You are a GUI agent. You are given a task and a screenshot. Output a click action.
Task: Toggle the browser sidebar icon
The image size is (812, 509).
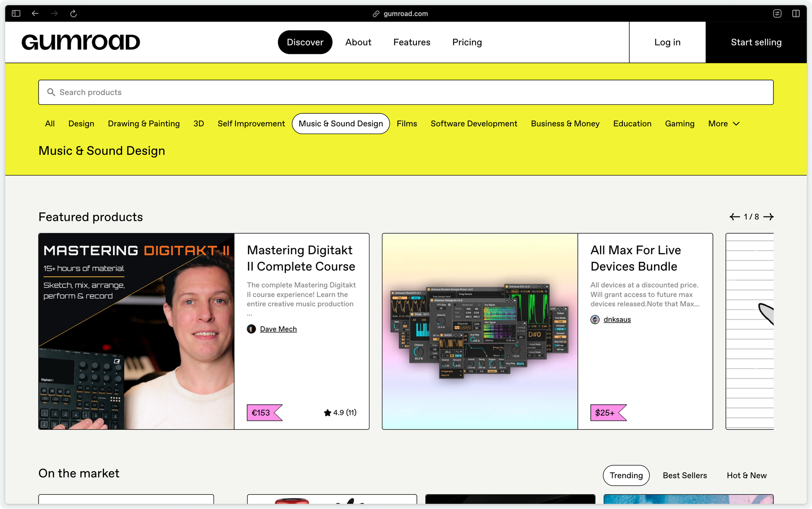[16, 13]
